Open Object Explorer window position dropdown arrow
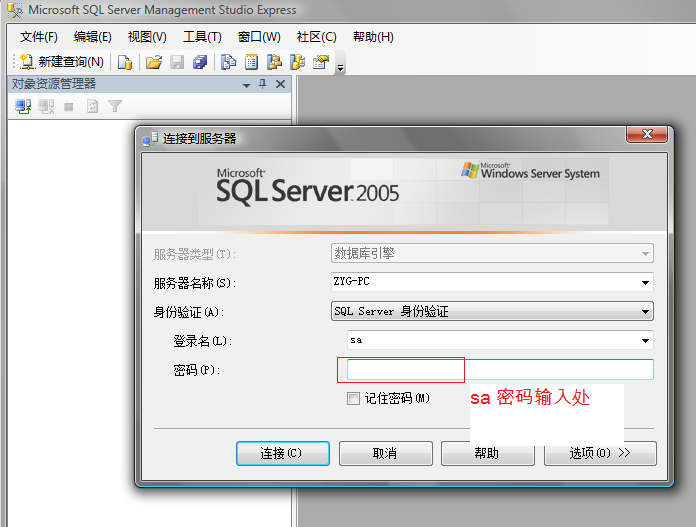 click(246, 85)
